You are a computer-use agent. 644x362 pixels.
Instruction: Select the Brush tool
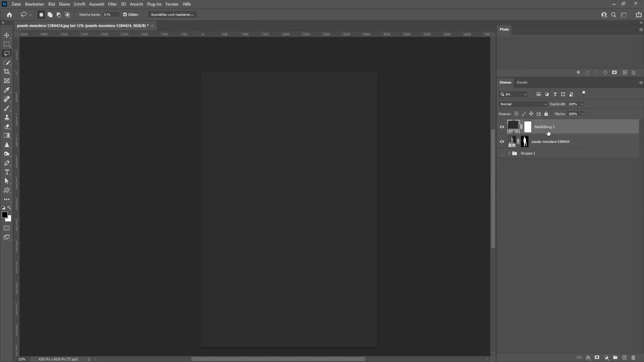click(7, 108)
